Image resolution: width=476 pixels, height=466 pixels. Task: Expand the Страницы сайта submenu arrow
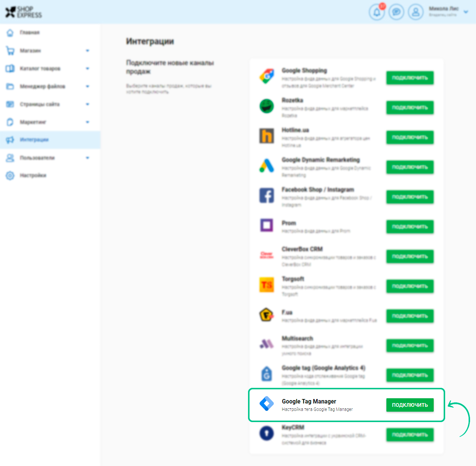[x=87, y=104]
